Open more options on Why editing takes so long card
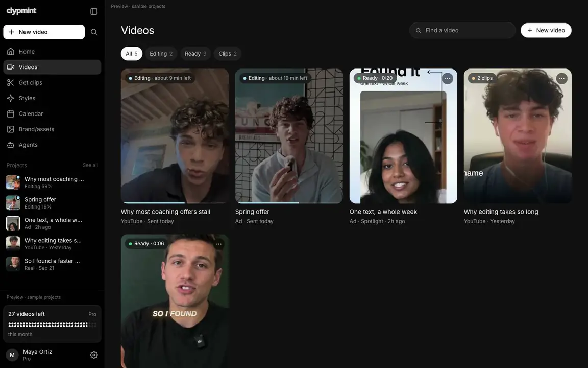Viewport: 588px width, 368px height. pyautogui.click(x=561, y=79)
